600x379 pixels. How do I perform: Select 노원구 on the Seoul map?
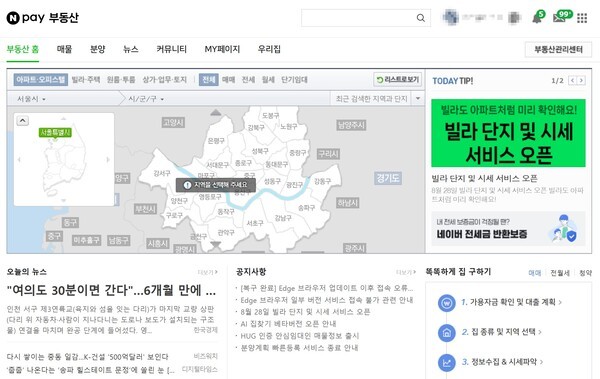pyautogui.click(x=289, y=126)
